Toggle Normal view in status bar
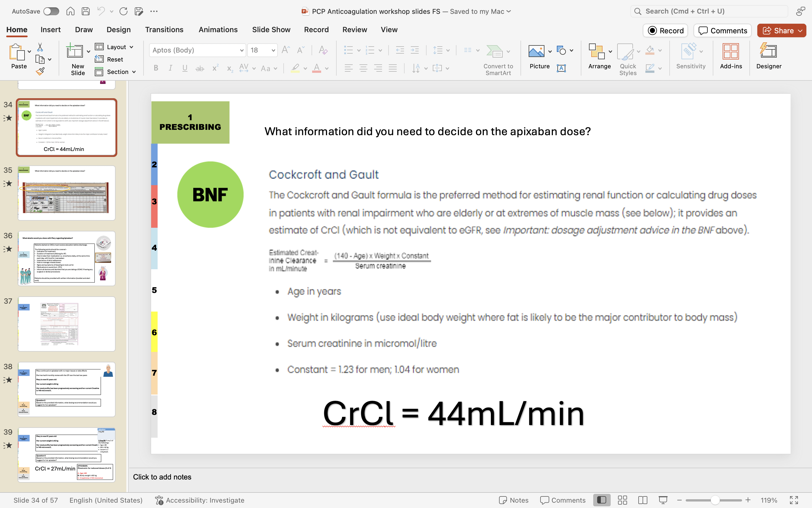 click(x=602, y=500)
